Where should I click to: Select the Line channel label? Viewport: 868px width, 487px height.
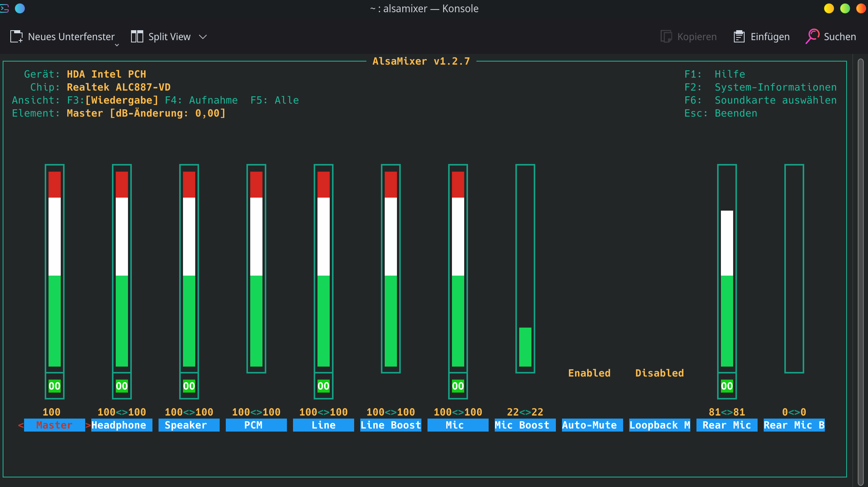324,425
